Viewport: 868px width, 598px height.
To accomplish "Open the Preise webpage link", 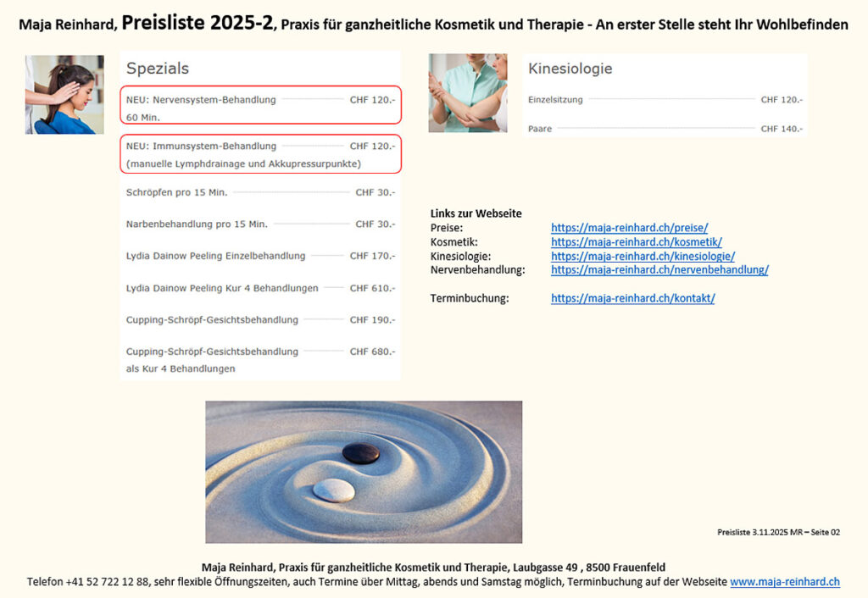I will (629, 228).
